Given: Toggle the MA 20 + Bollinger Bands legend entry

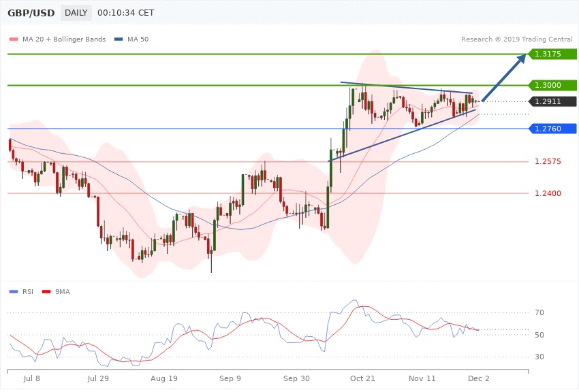Looking at the screenshot, I should [64, 39].
